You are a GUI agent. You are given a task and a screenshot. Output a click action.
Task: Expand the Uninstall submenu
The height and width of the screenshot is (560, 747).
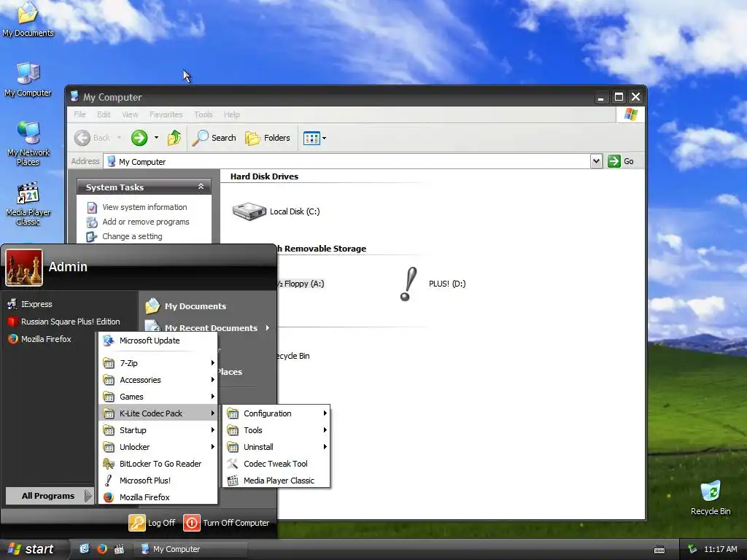pos(276,447)
